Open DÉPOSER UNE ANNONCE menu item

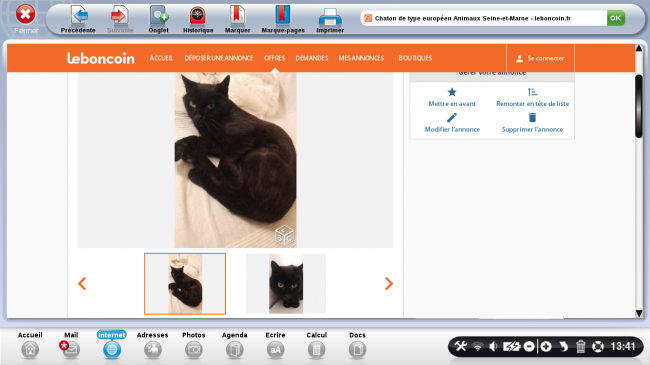click(219, 58)
